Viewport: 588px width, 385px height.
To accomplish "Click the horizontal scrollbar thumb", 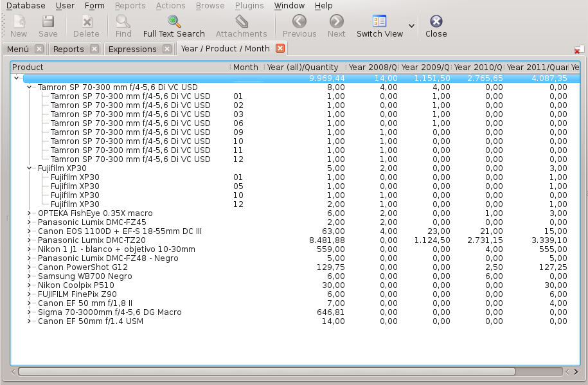I will tap(267, 372).
